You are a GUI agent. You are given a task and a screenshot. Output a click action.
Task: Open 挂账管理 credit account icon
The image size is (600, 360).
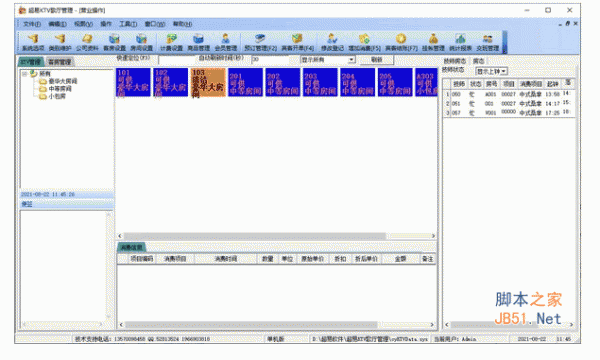pos(433,42)
